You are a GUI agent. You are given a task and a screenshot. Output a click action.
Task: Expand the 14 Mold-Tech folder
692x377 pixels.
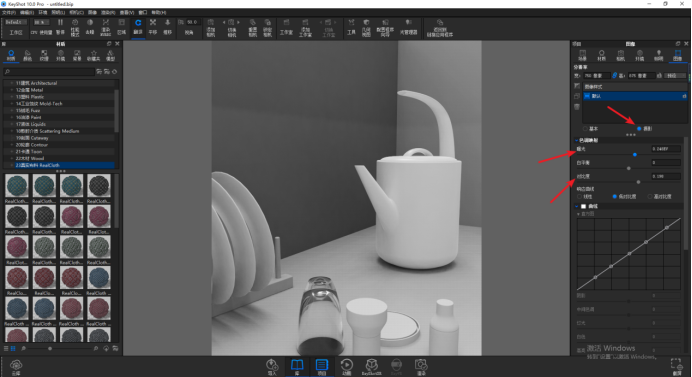(11, 104)
